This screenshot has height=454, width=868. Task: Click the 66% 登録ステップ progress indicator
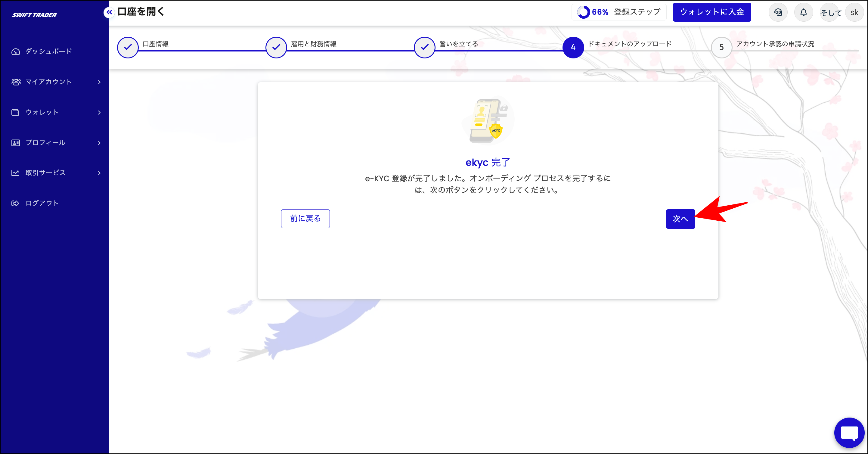coord(619,12)
